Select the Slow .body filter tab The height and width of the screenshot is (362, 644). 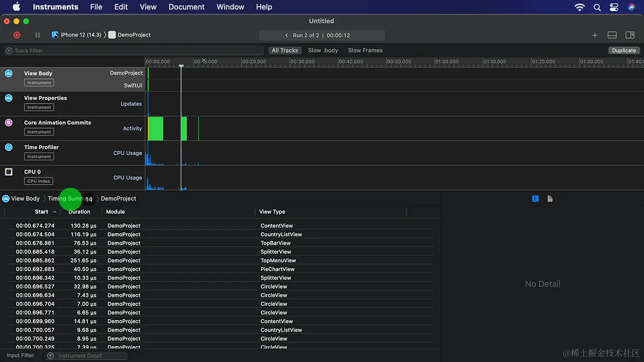pos(323,50)
